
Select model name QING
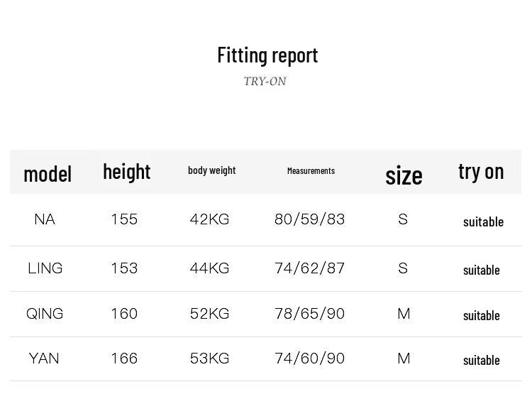click(x=45, y=314)
